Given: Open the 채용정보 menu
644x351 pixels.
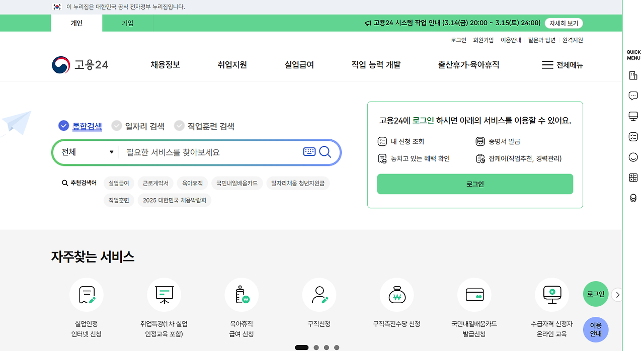Looking at the screenshot, I should tap(165, 65).
